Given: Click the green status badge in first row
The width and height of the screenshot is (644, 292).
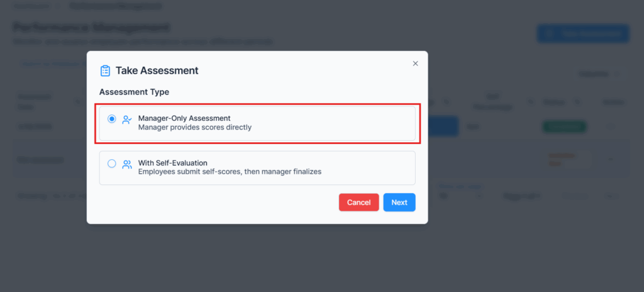Looking at the screenshot, I should coord(563,126).
